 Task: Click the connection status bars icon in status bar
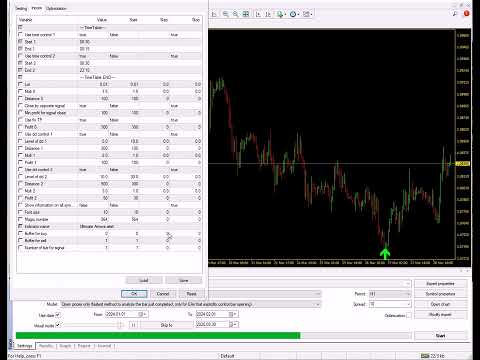click(x=425, y=356)
